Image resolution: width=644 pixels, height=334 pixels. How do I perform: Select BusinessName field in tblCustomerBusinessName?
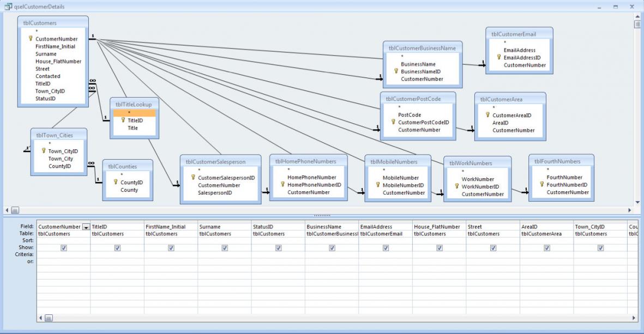pyautogui.click(x=418, y=64)
